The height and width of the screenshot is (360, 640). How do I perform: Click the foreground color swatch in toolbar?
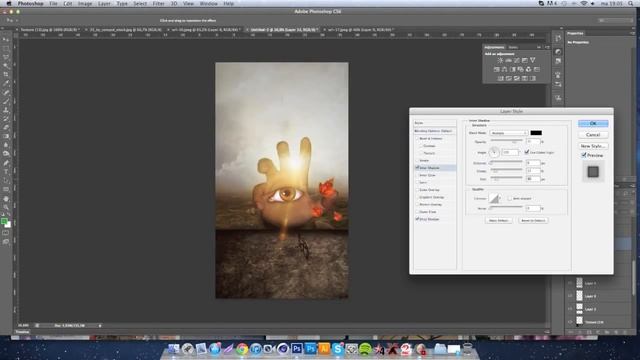tap(4, 221)
